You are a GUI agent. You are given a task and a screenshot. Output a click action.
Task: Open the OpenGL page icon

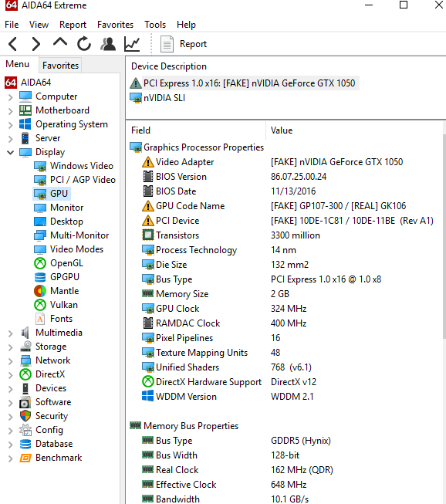40,263
